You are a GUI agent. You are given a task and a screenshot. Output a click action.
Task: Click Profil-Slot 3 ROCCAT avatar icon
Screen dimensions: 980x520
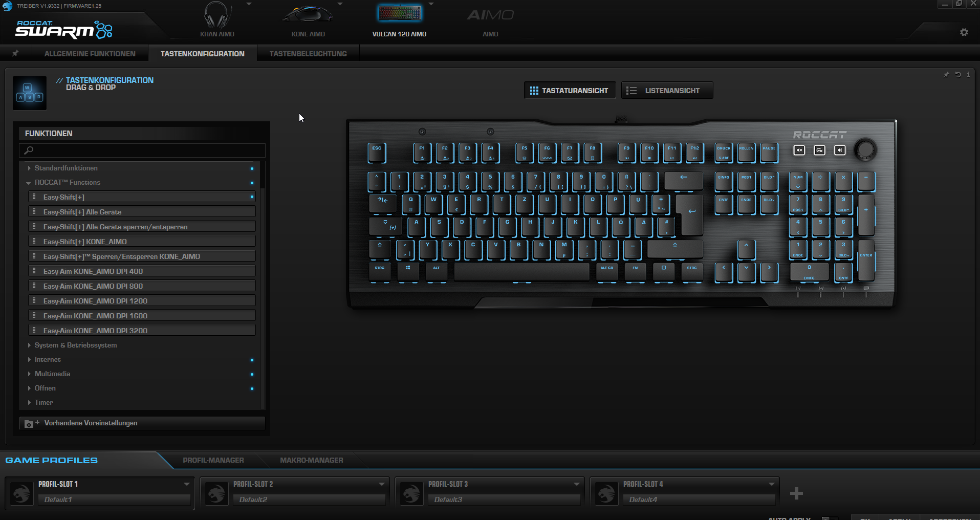click(x=411, y=493)
